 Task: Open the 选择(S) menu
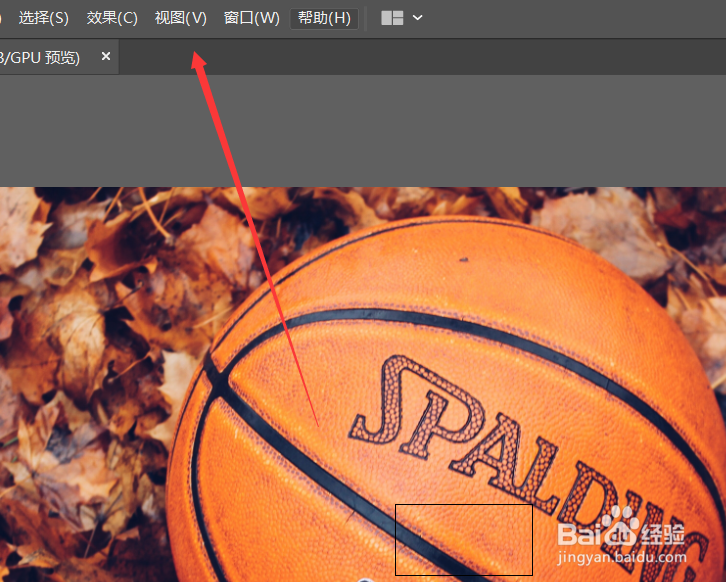click(44, 18)
